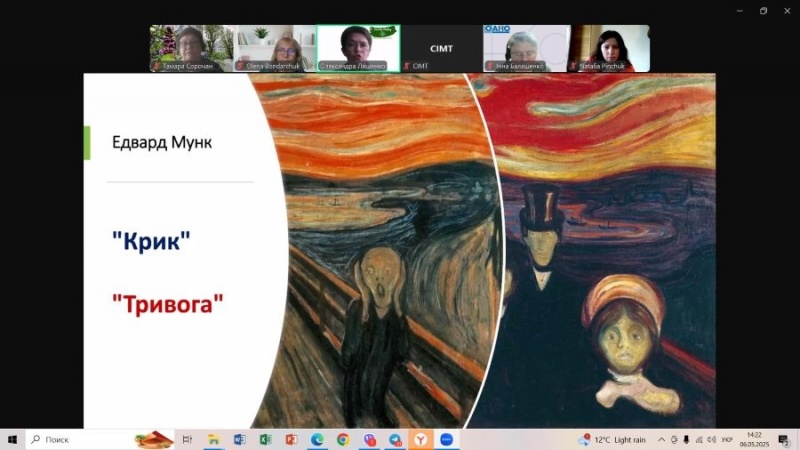This screenshot has width=800, height=450.
Task: Expand hidden system tray icons
Action: (x=659, y=440)
